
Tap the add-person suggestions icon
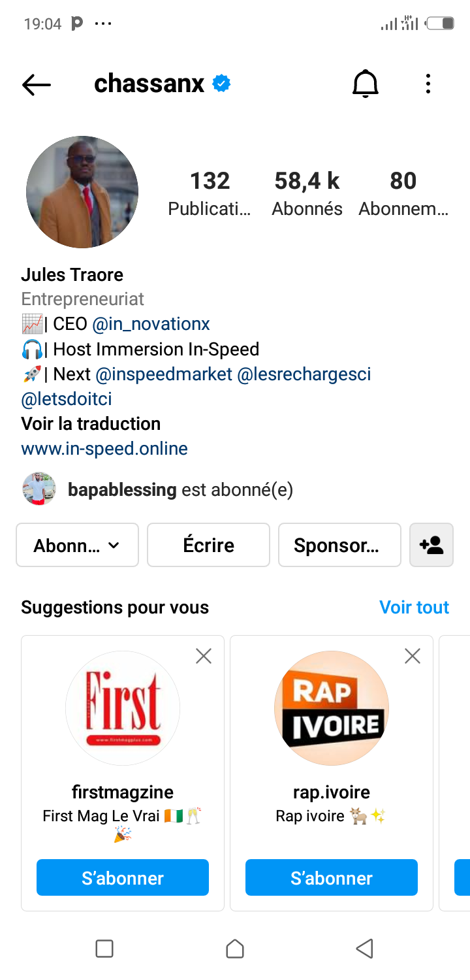[x=431, y=545]
